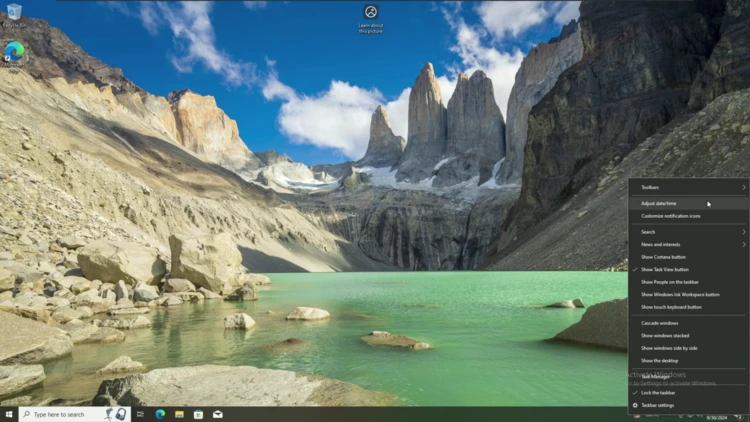This screenshot has width=750, height=422.
Task: Click the Task View taskbar button
Action: [140, 414]
